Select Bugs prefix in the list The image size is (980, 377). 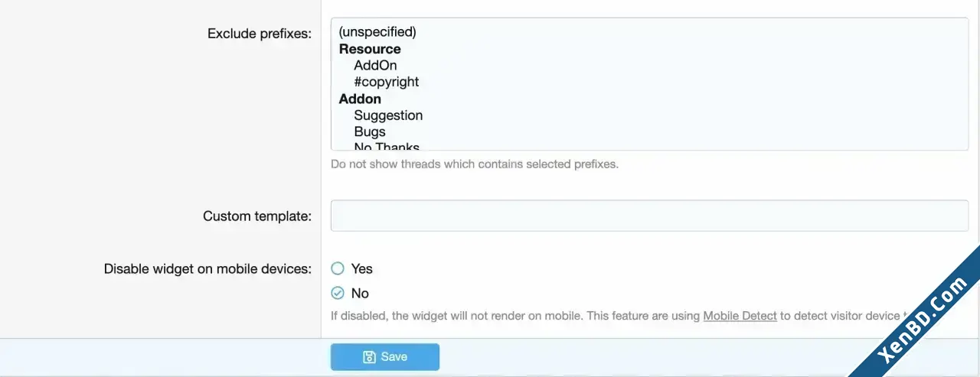[370, 132]
